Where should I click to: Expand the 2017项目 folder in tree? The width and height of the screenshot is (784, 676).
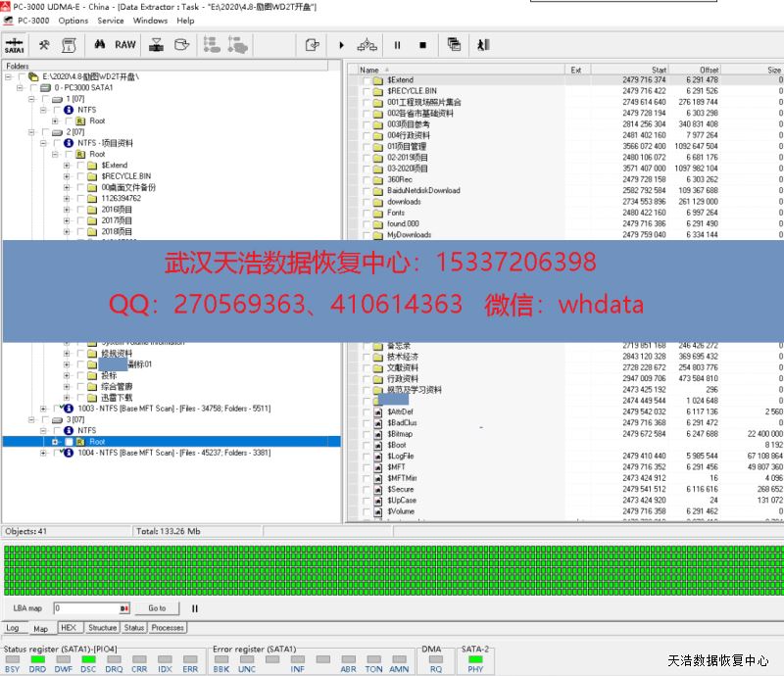coord(67,220)
